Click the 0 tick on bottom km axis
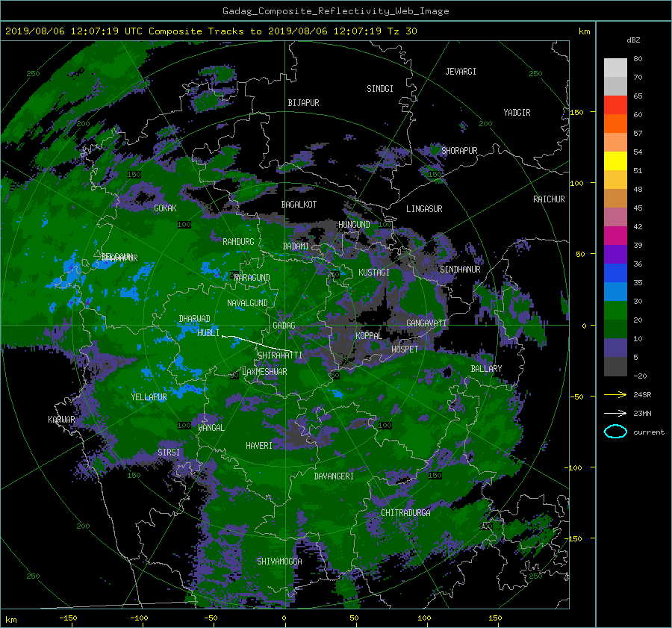Image resolution: width=672 pixels, height=628 pixels. (x=284, y=618)
